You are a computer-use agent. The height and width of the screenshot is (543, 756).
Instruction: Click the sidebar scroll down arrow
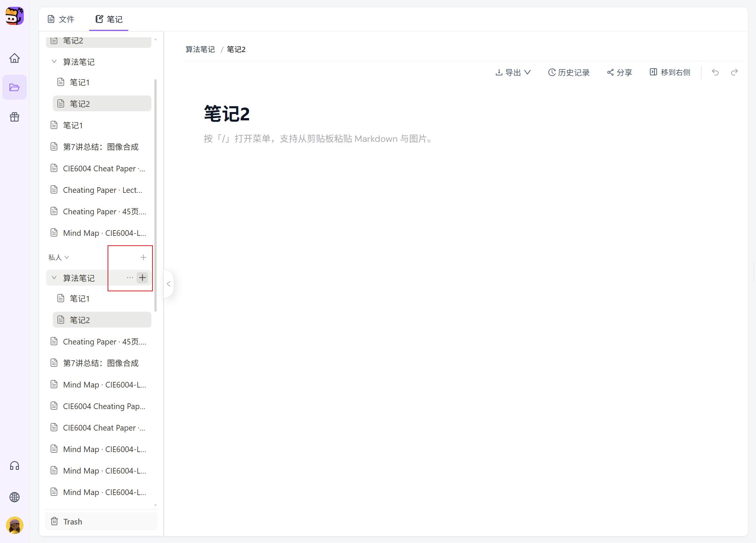[156, 505]
